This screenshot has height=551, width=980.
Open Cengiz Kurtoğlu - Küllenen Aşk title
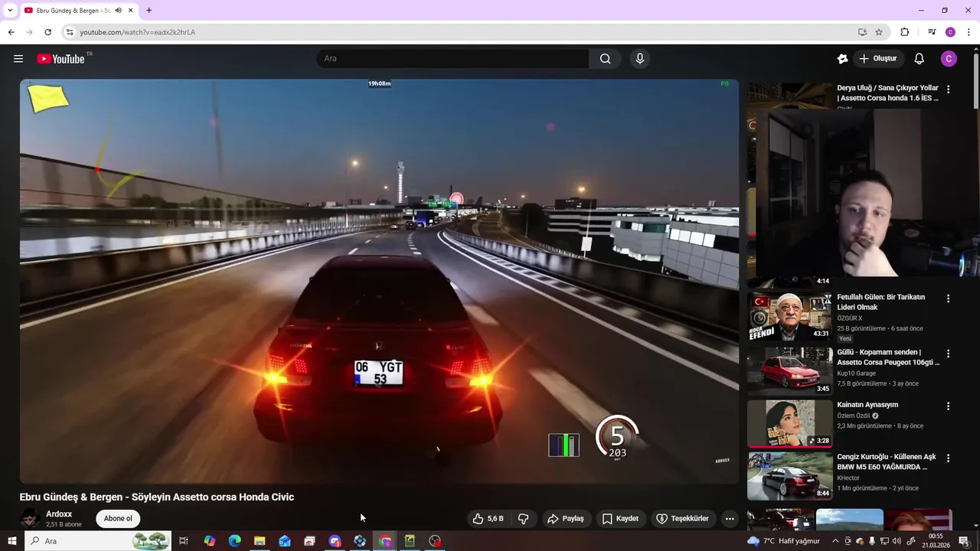pyautogui.click(x=887, y=461)
